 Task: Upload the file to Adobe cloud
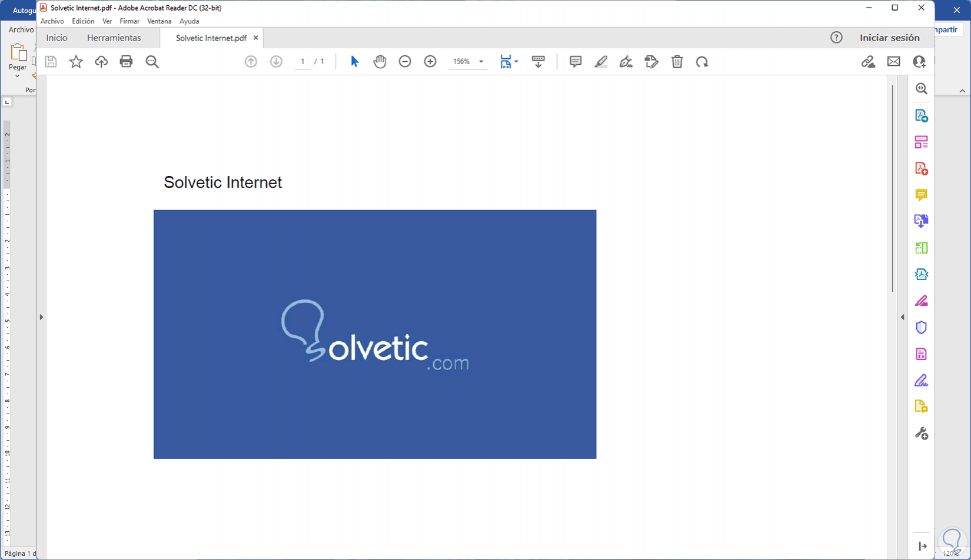[101, 62]
